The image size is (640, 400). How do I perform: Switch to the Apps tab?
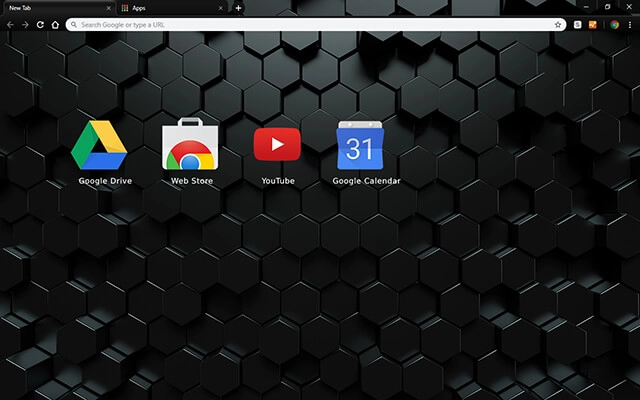pyautogui.click(x=171, y=8)
